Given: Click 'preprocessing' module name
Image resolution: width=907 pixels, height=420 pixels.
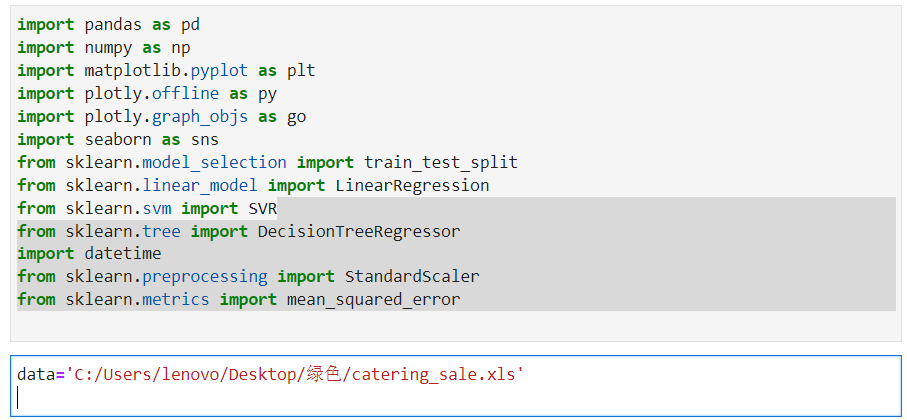Looking at the screenshot, I should [205, 277].
